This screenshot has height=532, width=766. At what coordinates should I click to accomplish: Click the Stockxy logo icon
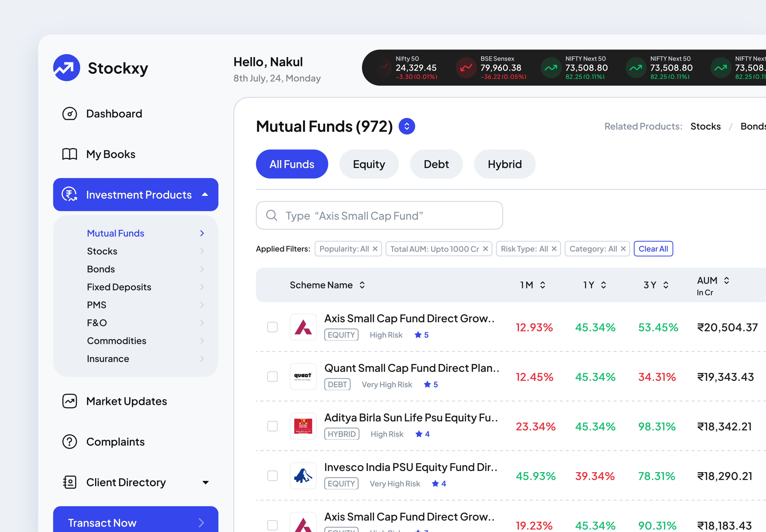67,67
